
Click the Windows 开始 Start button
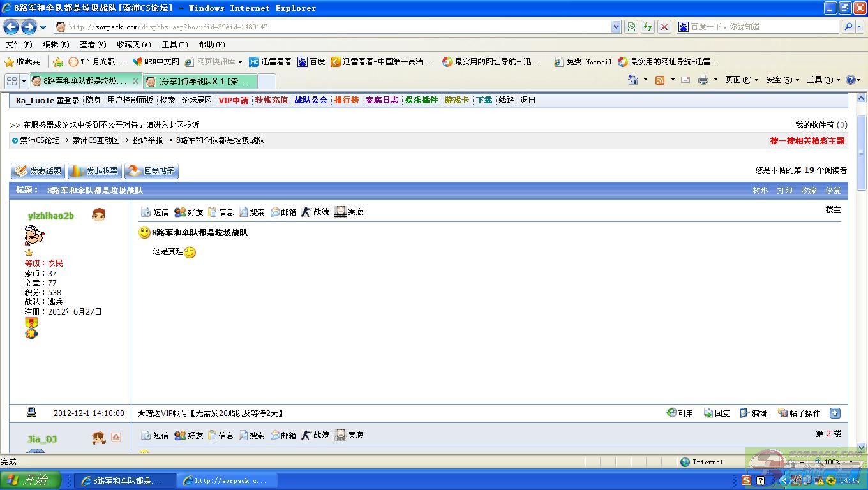coord(30,480)
